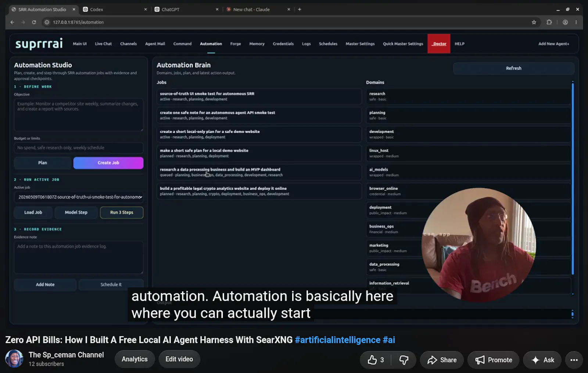
Task: Click the Evidence note text area
Action: [x=79, y=257]
